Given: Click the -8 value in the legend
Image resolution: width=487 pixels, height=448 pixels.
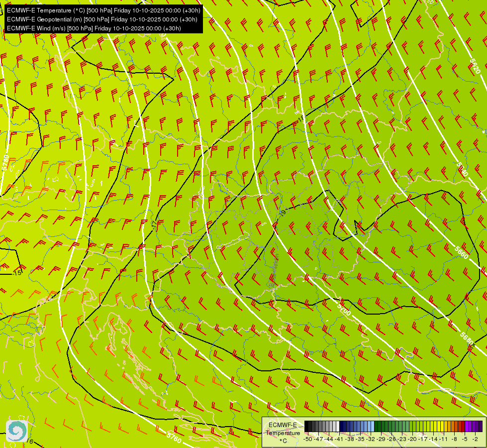Looking at the screenshot, I should 454,439.
